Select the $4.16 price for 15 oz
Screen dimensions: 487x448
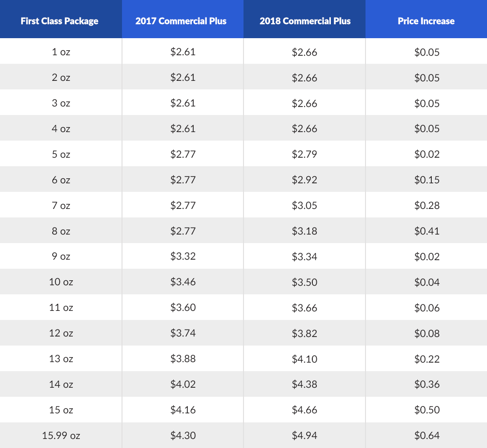click(x=182, y=410)
